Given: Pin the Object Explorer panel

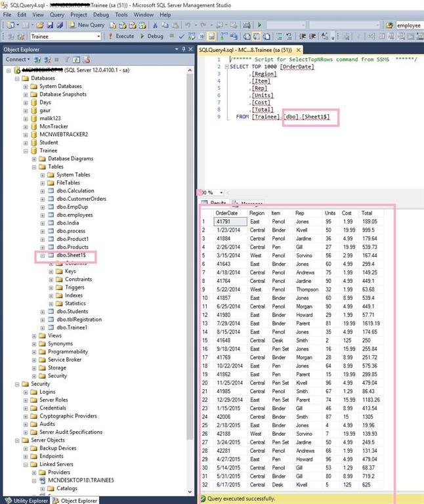Looking at the screenshot, I should (184, 49).
